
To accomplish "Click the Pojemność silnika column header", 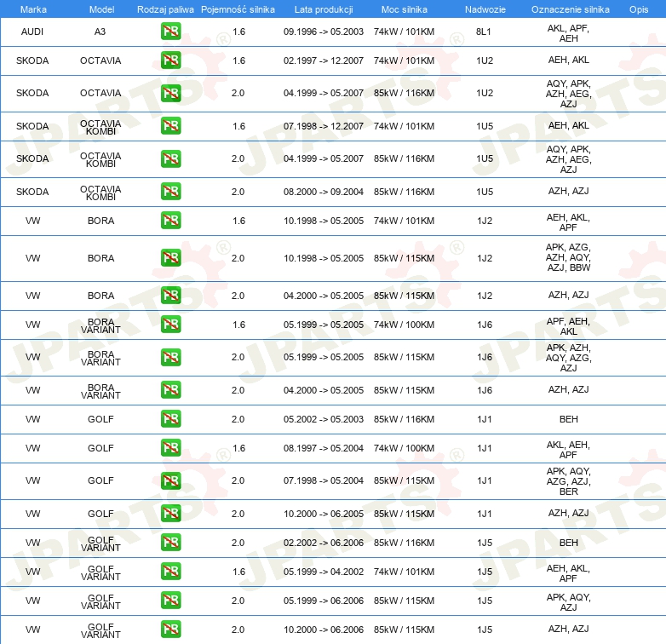I will [238, 9].
